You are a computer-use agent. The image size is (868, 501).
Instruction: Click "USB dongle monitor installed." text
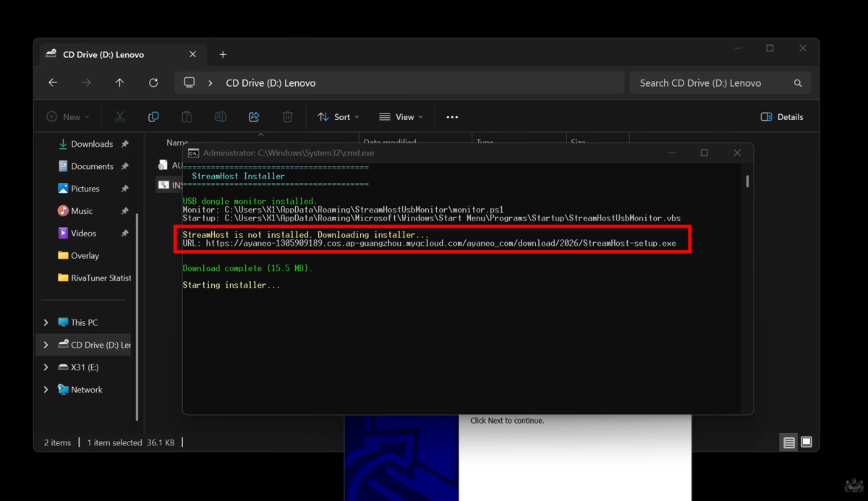click(250, 201)
